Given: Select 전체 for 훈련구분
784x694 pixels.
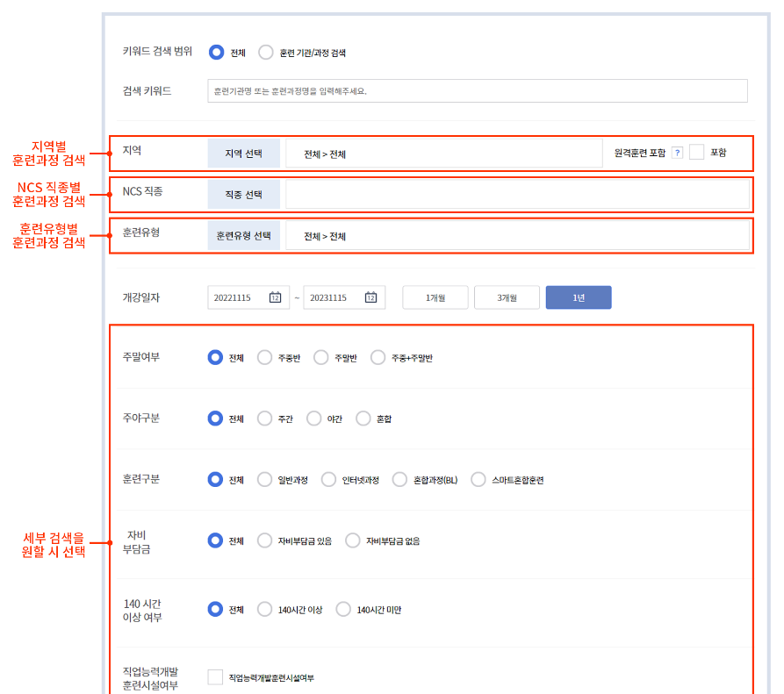Looking at the screenshot, I should (x=215, y=479).
